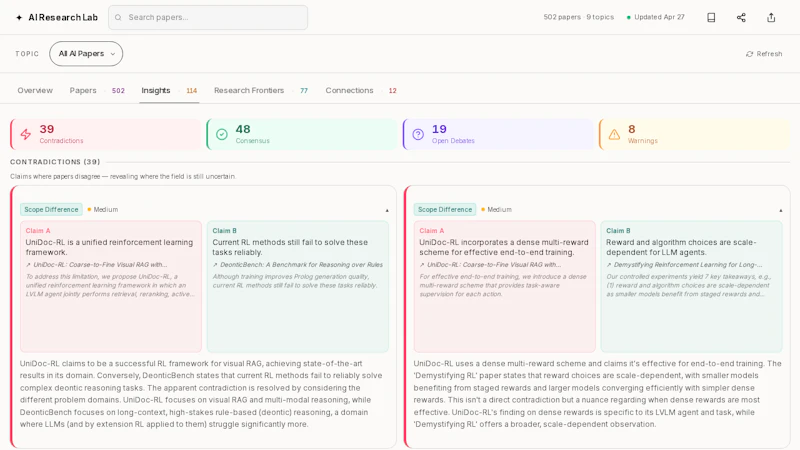Image resolution: width=800 pixels, height=450 pixels.
Task: Click the 77 count beside Research Frontiers
Action: [304, 91]
